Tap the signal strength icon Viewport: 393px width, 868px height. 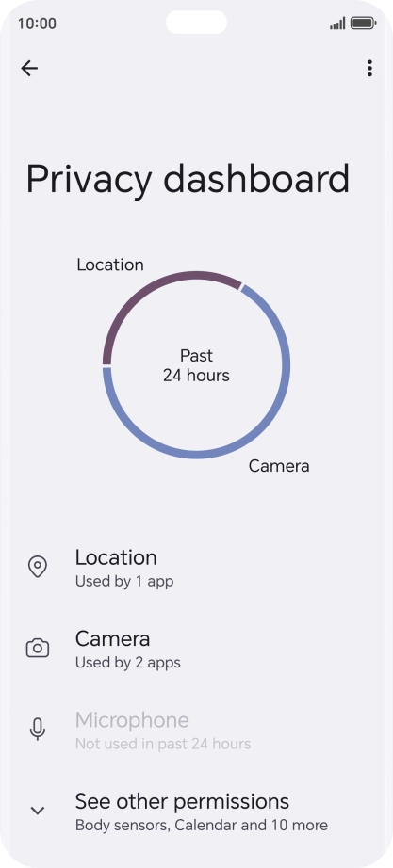337,24
